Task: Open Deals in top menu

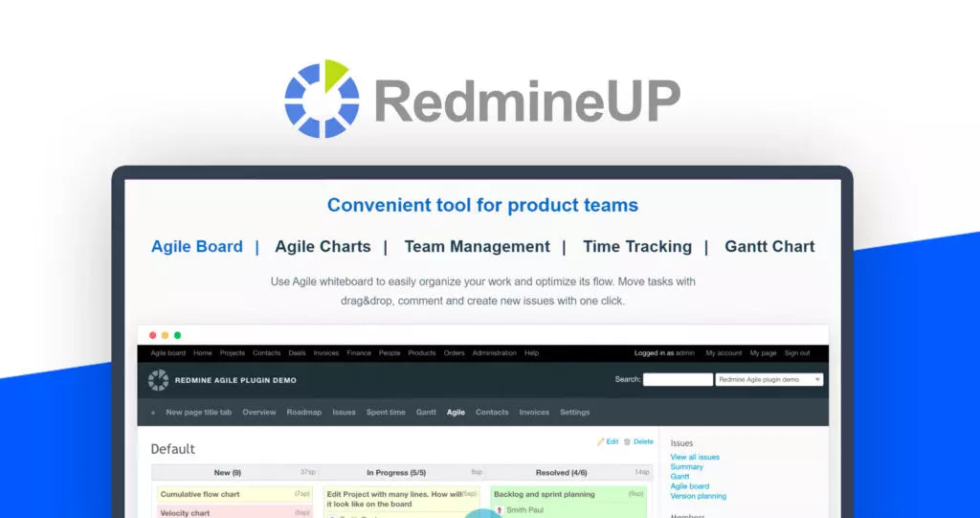Action: coord(297,353)
